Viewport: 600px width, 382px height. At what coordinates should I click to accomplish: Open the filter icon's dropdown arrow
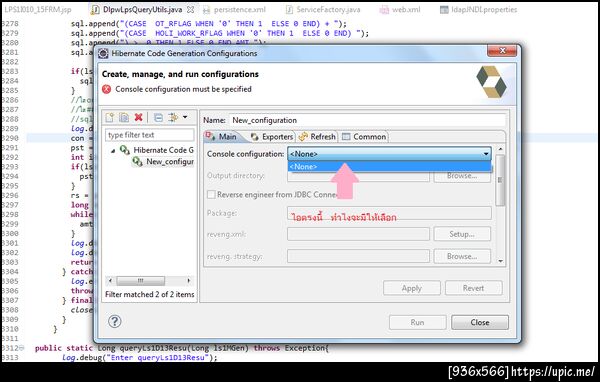[x=185, y=117]
